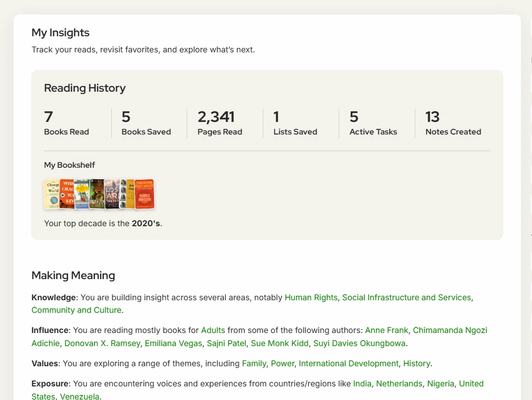Open the orange When Crack Was King cover
Viewport: 532px width, 400px height.
[66, 194]
